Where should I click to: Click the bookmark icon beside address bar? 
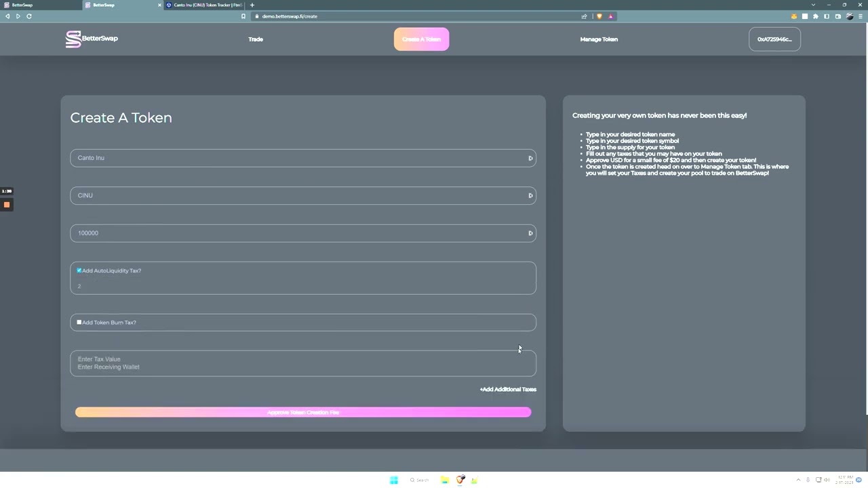243,16
